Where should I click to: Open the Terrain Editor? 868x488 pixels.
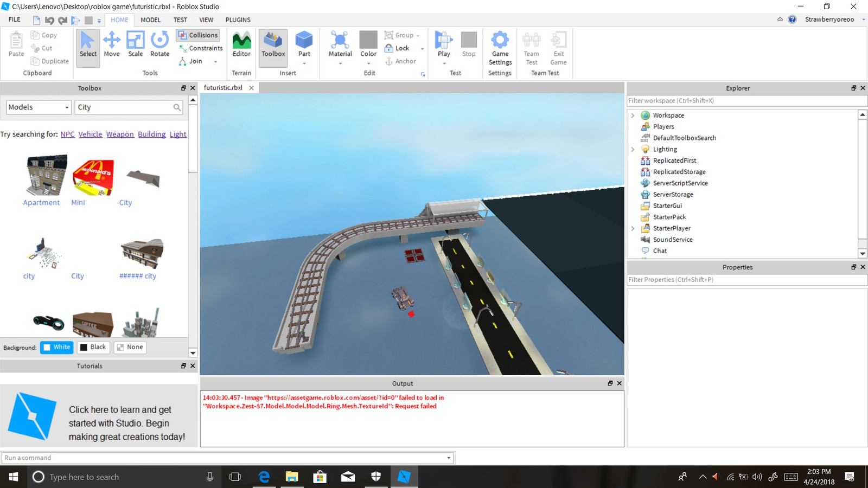point(241,44)
